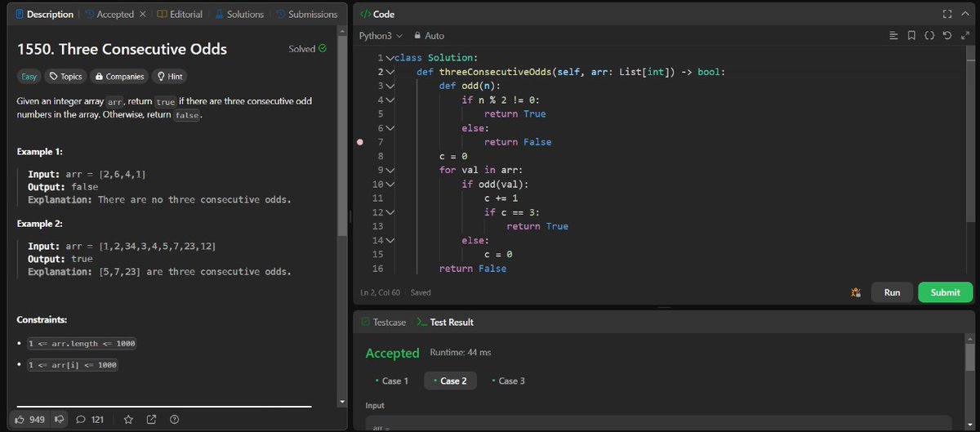The width and height of the screenshot is (980, 432).
Task: Click the 'Runtime: 44 ms' text
Action: (x=460, y=353)
